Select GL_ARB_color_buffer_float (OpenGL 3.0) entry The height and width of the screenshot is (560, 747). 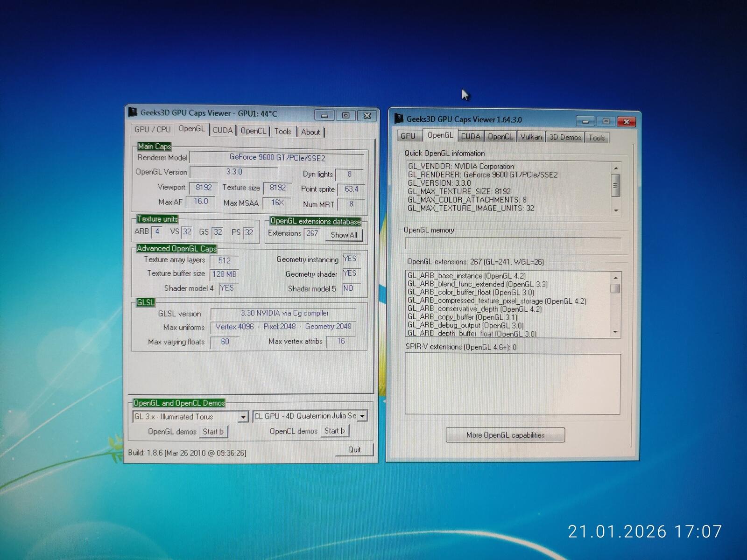pos(471,293)
